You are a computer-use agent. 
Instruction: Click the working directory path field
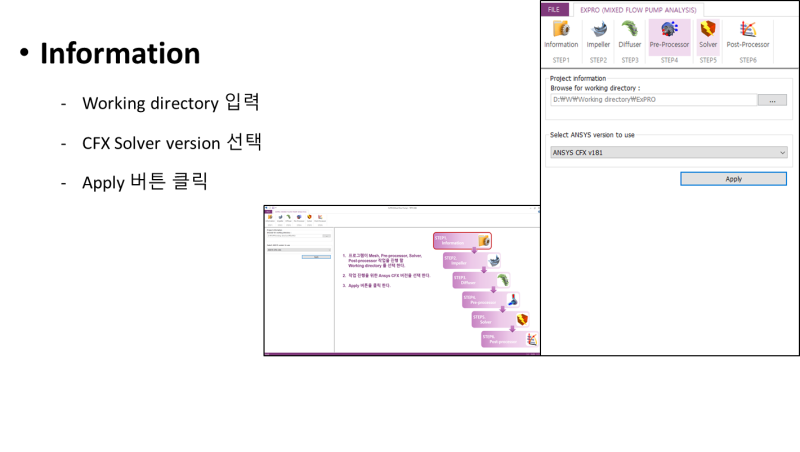coord(653,99)
